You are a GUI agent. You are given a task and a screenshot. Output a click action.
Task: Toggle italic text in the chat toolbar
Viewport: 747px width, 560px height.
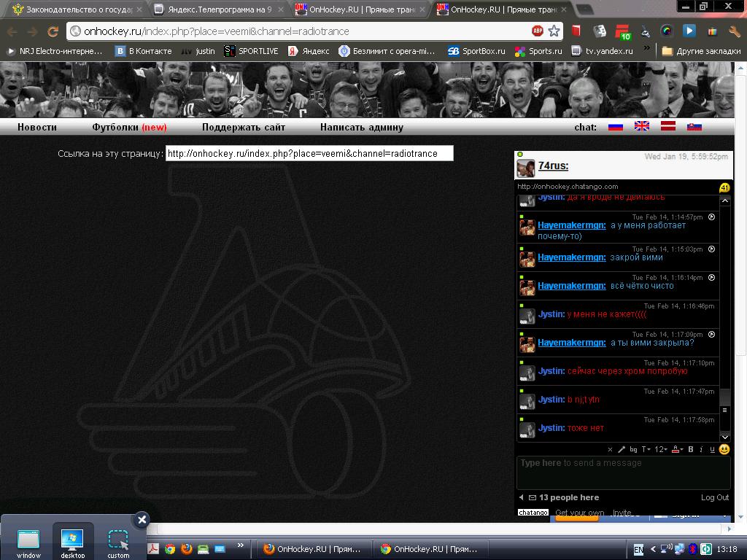701,449
